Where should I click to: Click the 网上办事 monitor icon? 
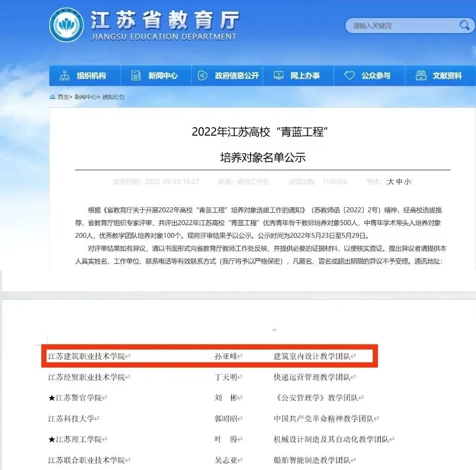[x=278, y=76]
